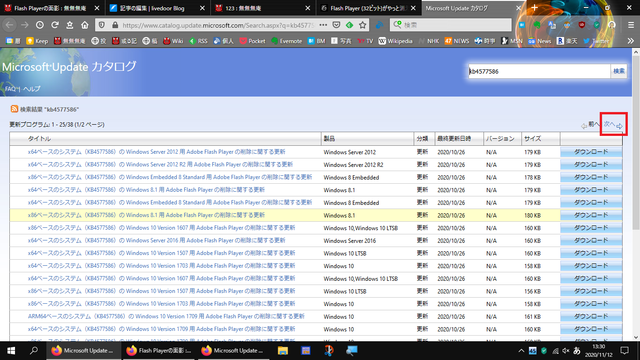Open the Windows Start menu

click(x=11, y=351)
